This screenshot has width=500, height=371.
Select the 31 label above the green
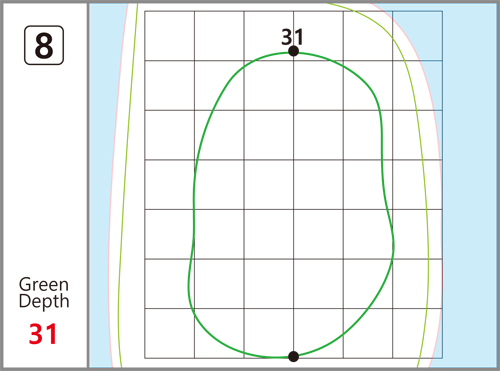(292, 37)
